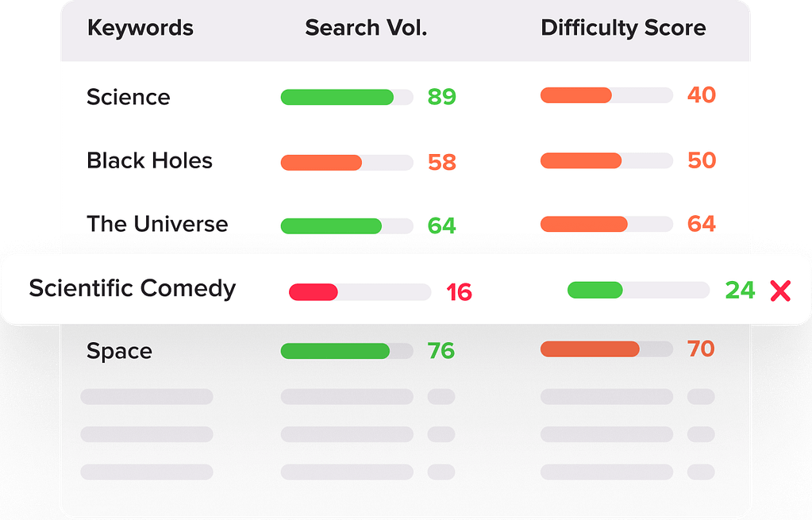Click Scientific Comedy difficulty value 24

pos(740,291)
